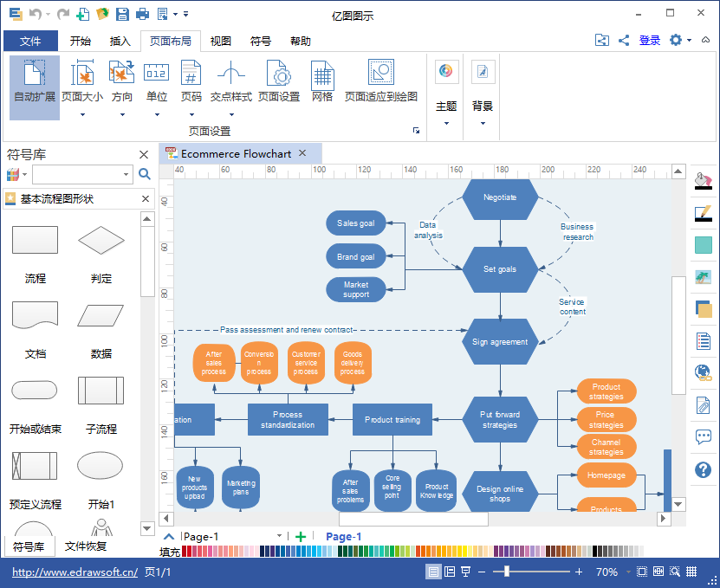
Task: Open the Comment speech bubble icon
Action: click(x=703, y=437)
